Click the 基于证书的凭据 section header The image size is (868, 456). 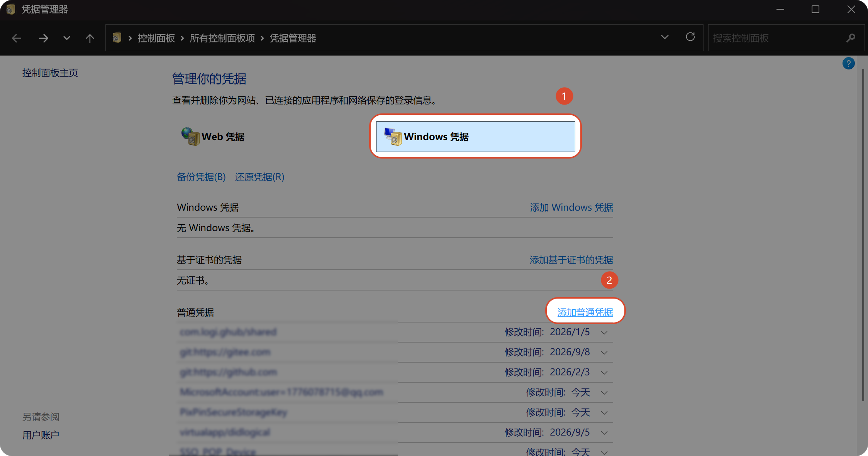tap(209, 260)
